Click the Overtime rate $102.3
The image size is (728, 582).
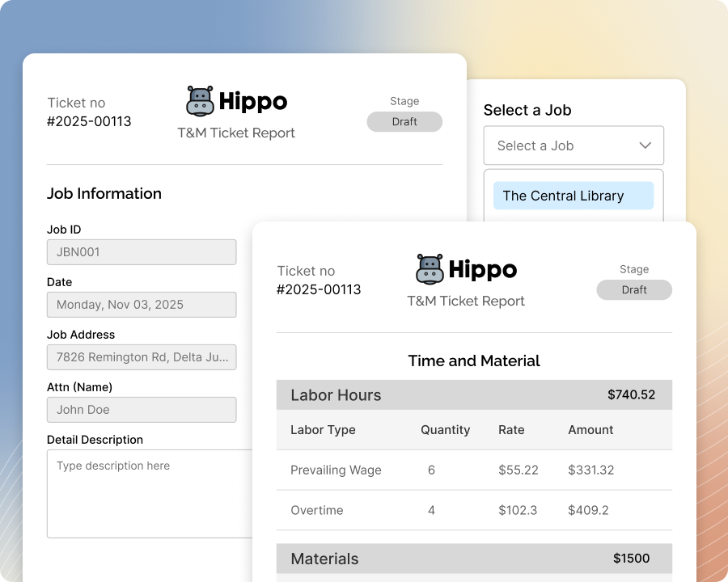(x=517, y=510)
